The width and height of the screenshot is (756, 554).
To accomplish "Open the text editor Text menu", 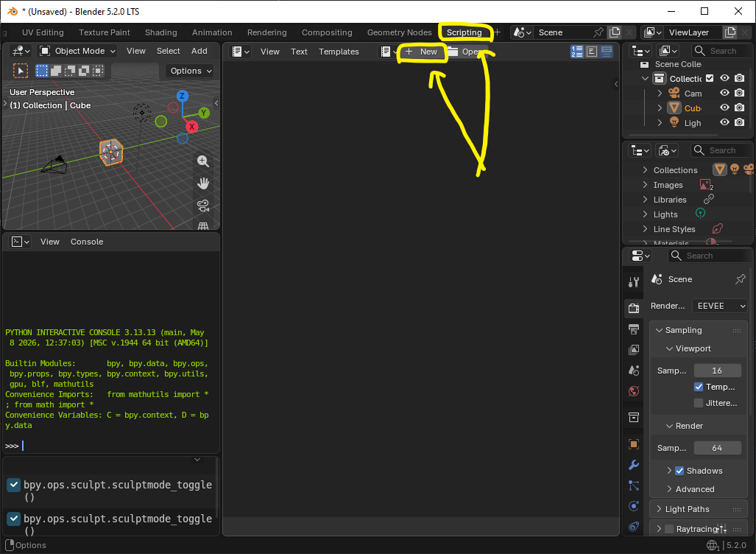I will point(299,52).
